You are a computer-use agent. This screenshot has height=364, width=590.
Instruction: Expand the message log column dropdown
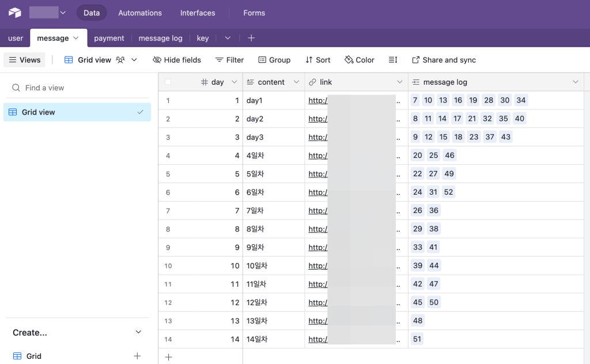coord(575,82)
